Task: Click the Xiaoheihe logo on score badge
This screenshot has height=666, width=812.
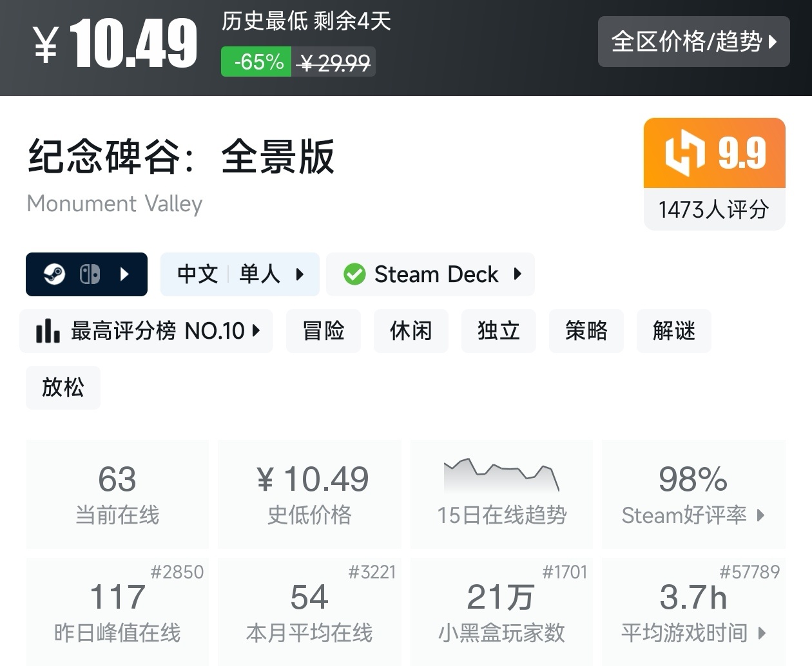Action: [x=684, y=153]
